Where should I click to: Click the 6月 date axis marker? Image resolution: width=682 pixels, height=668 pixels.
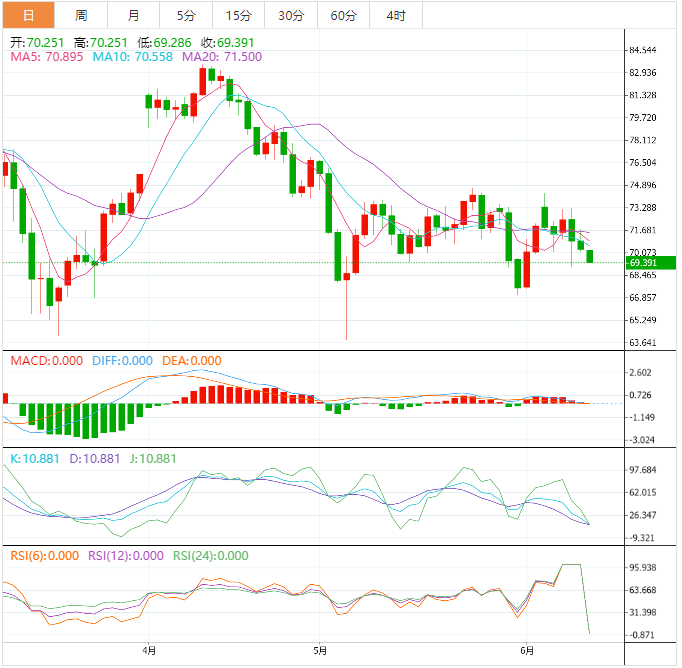[x=526, y=649]
